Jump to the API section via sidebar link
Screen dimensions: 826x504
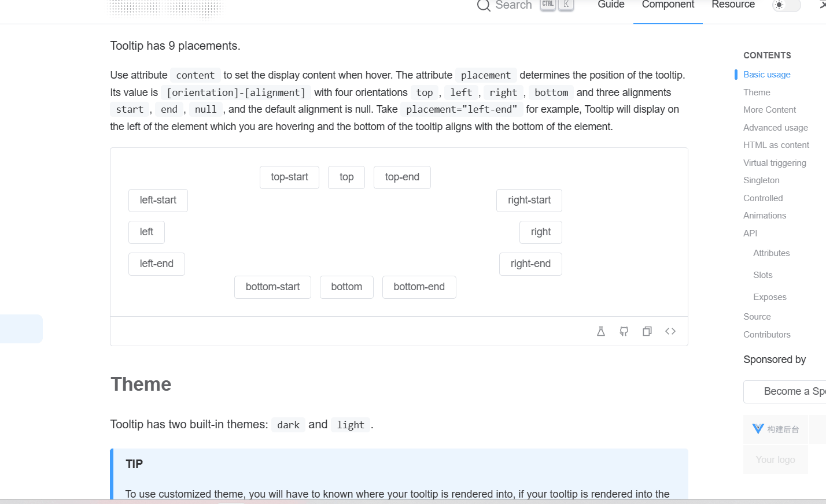coord(750,233)
